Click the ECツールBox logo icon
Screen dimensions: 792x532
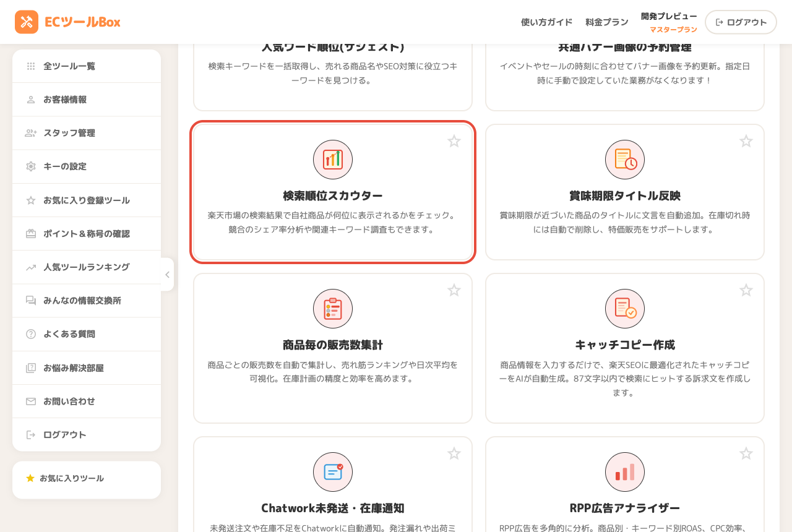(27, 22)
